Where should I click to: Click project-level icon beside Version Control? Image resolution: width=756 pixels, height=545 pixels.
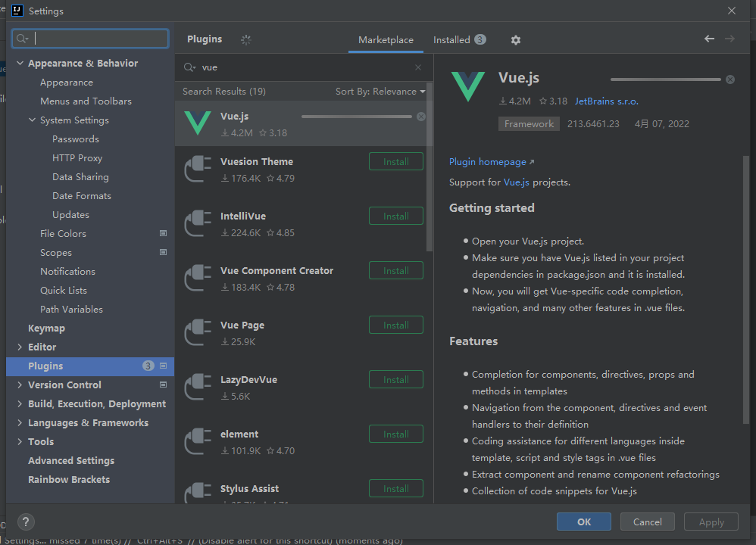click(164, 385)
